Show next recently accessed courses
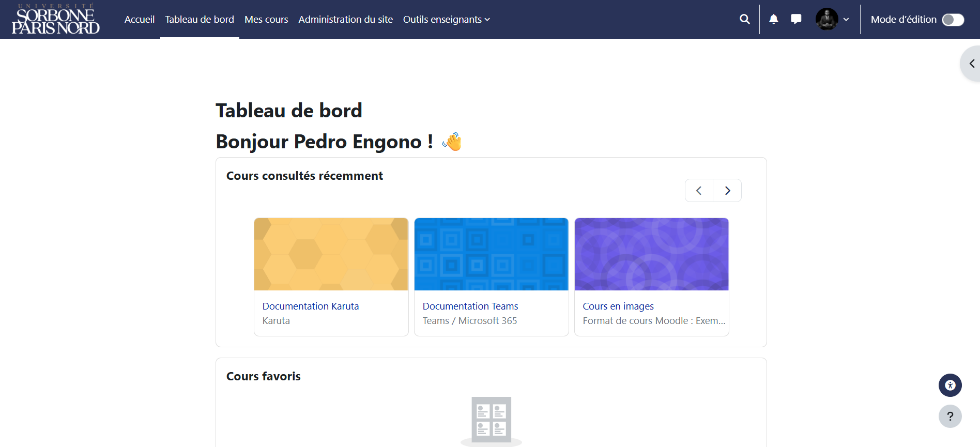 pyautogui.click(x=727, y=191)
